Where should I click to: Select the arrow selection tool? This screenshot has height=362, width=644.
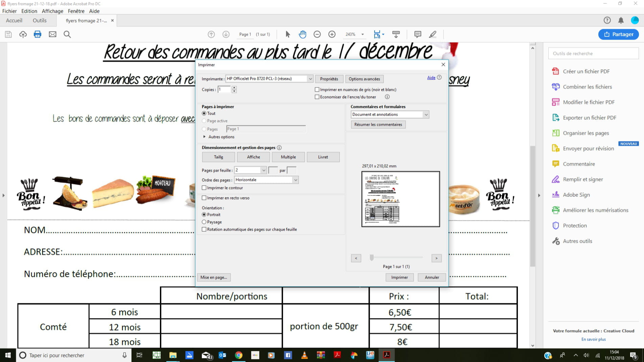[x=288, y=34]
